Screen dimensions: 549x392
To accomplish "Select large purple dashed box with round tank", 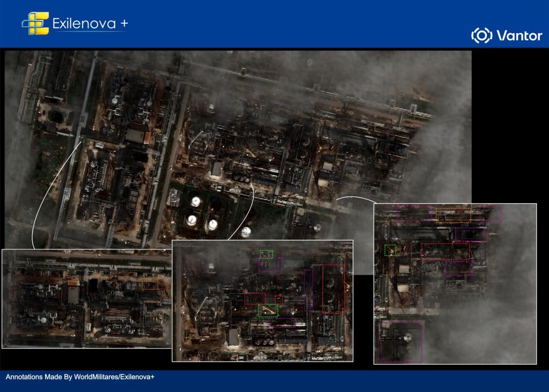I will coord(401,342).
